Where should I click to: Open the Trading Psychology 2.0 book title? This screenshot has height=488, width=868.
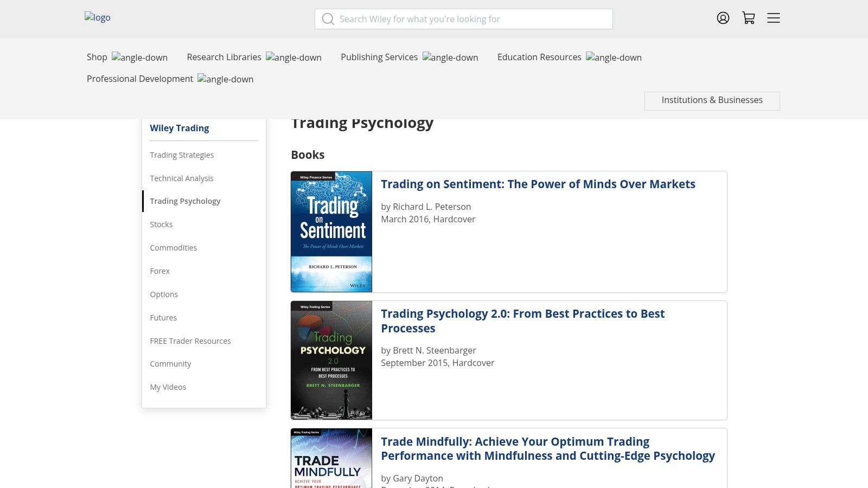pyautogui.click(x=522, y=321)
